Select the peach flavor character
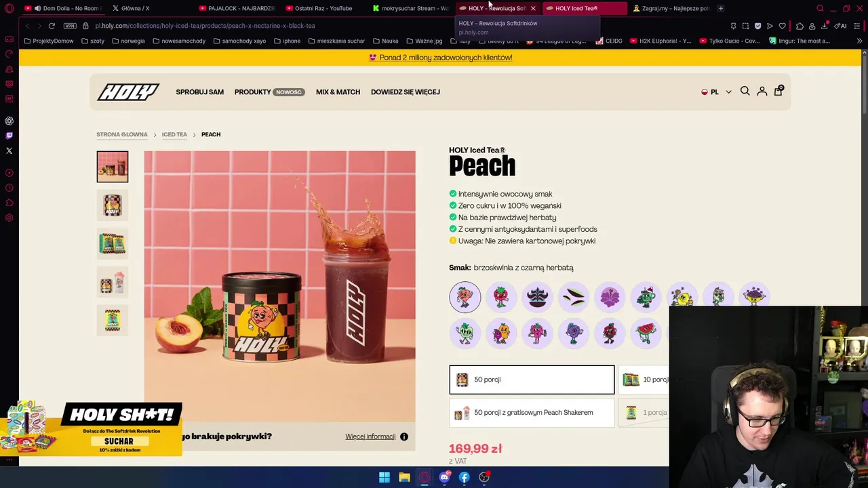868x488 pixels. (x=465, y=297)
